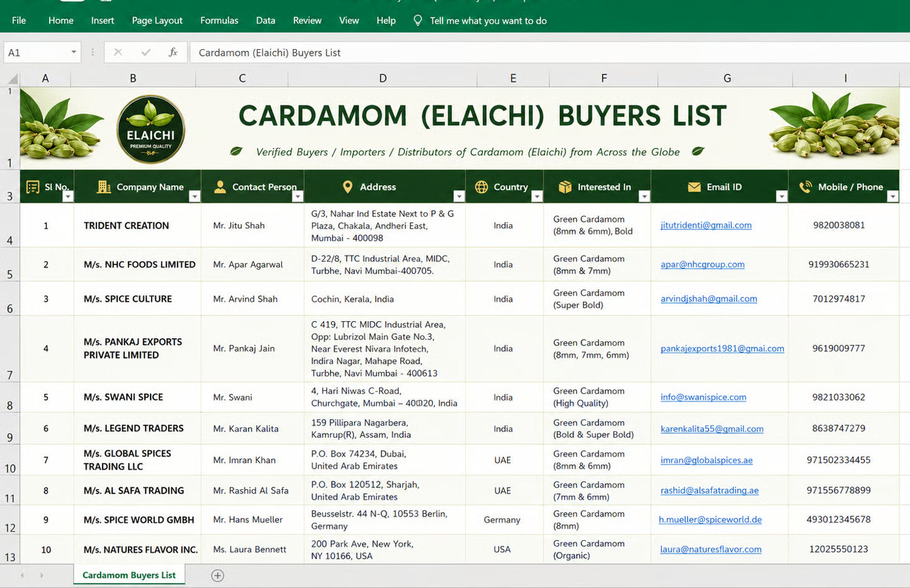
Task: Select the Mr. Hans Mueller cell
Action: click(x=253, y=519)
